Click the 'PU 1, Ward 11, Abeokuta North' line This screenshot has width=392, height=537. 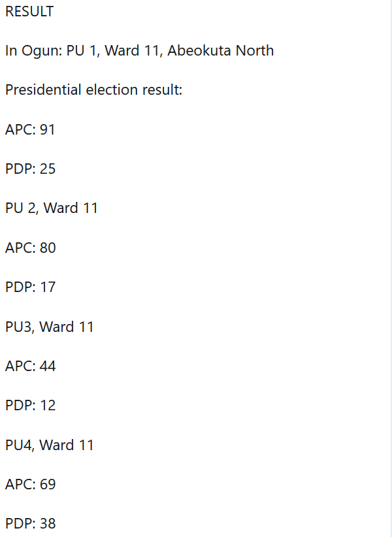170,51
